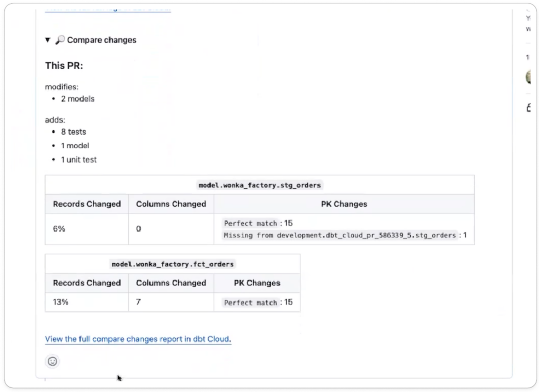Click the 8 tests bullet item
The width and height of the screenshot is (539, 392).
pos(73,132)
